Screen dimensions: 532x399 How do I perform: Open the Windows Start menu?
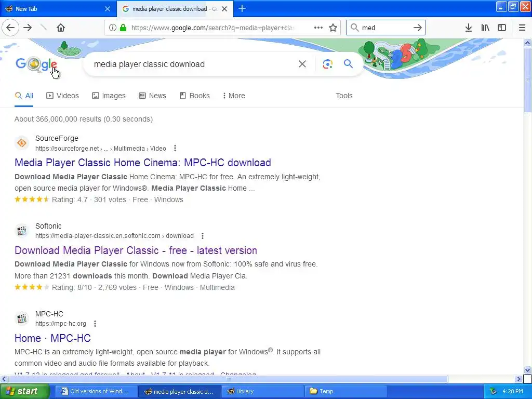(x=24, y=392)
